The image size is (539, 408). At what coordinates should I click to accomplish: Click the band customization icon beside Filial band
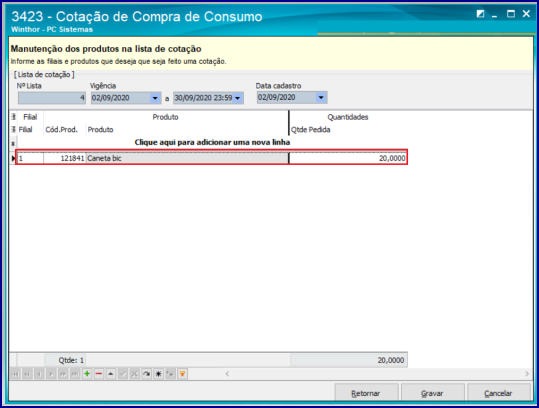(13, 117)
